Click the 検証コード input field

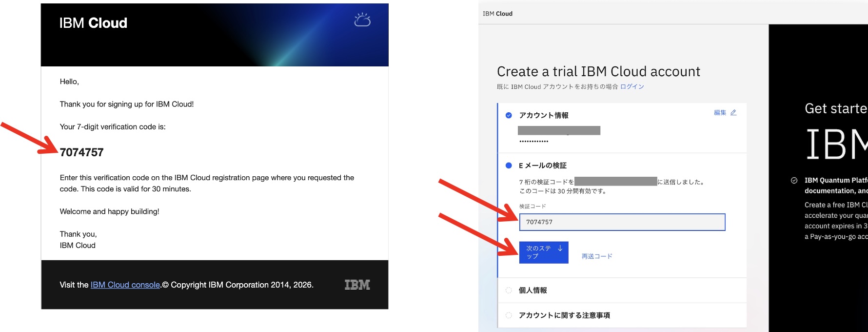pyautogui.click(x=622, y=222)
